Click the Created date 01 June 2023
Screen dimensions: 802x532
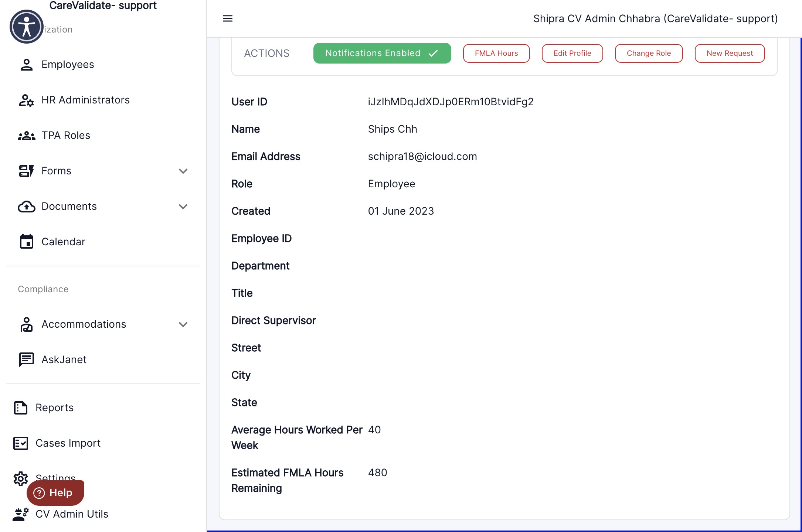401,211
